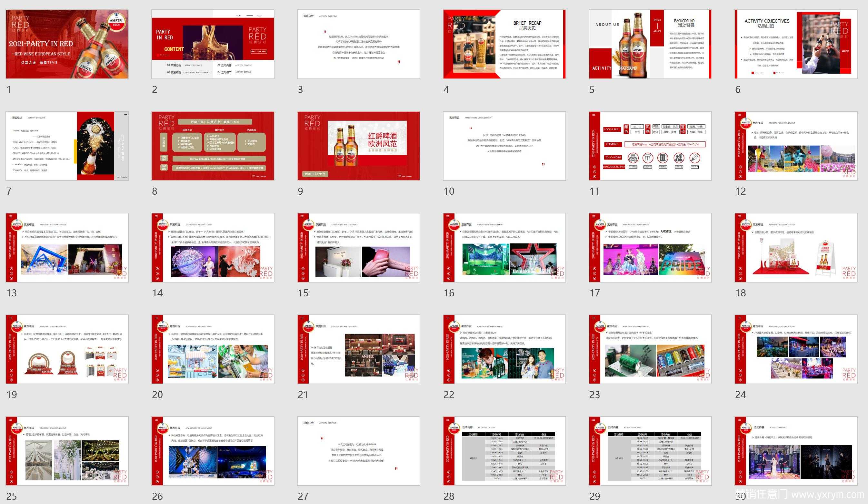Open slide 28 schedule table slide
This screenshot has height=504, width=868.
[x=504, y=451]
